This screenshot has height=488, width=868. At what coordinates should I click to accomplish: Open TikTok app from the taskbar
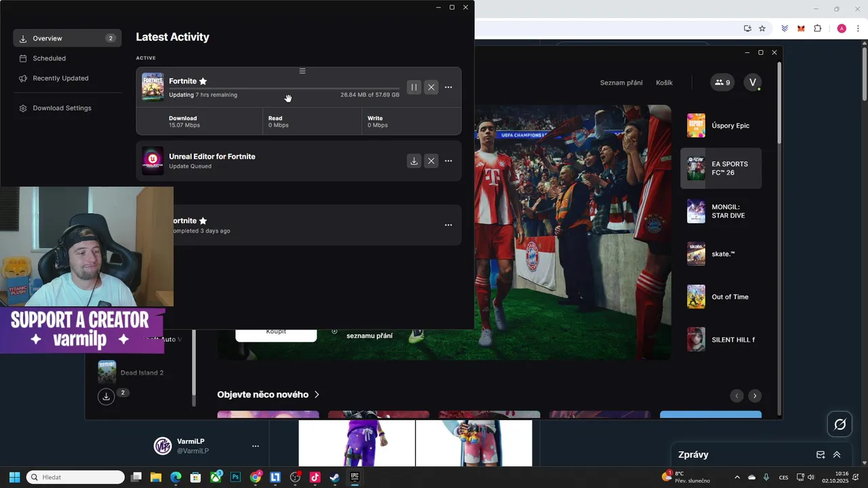click(315, 477)
